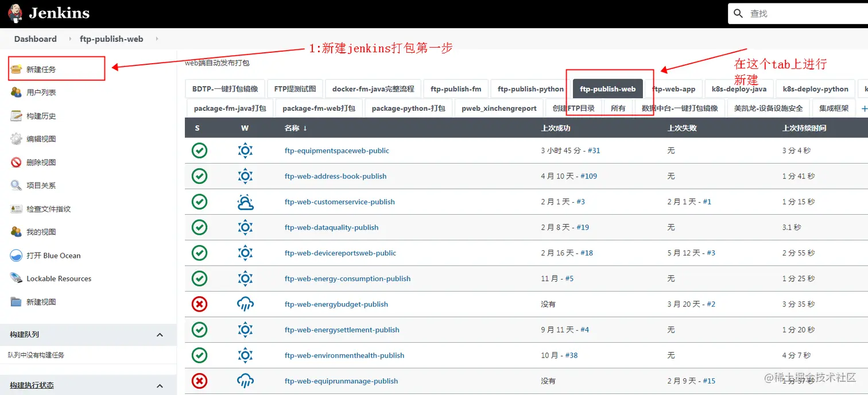This screenshot has width=868, height=395.
Task: Click the plus icon to add view tab
Action: click(864, 108)
